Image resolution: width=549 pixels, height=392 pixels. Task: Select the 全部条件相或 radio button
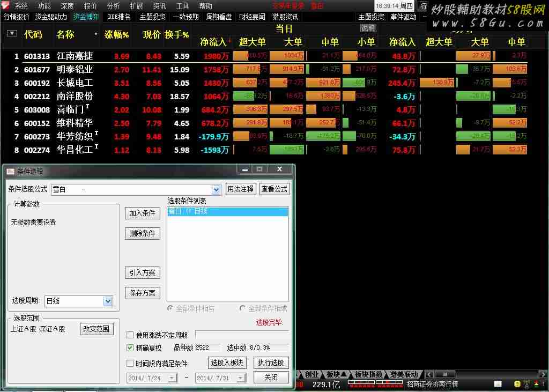(242, 308)
